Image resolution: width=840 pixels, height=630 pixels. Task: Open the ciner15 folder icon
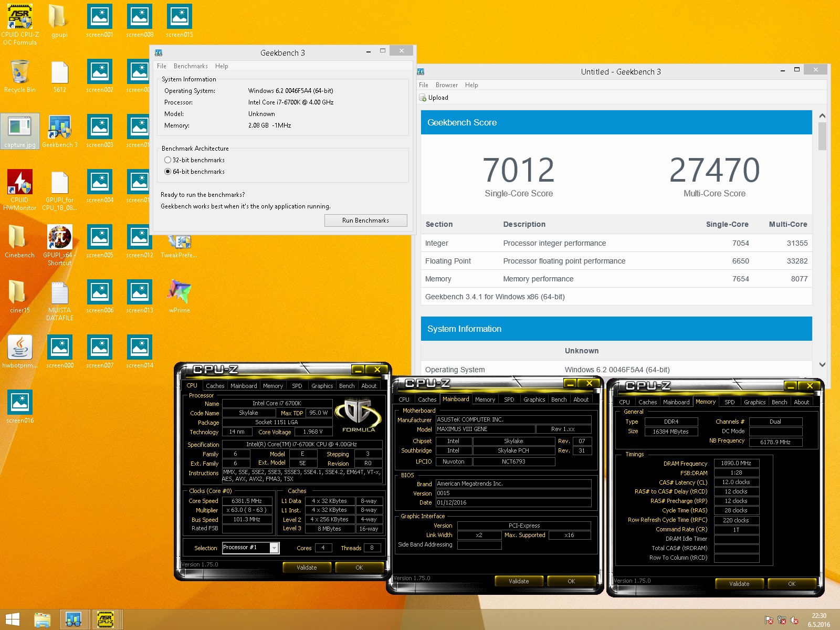point(20,297)
